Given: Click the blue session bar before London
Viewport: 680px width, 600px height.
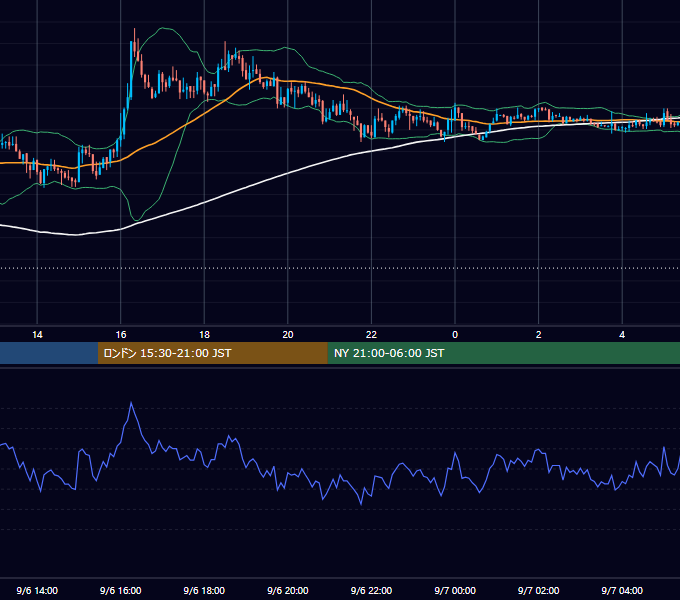Looking at the screenshot, I should click(x=49, y=353).
